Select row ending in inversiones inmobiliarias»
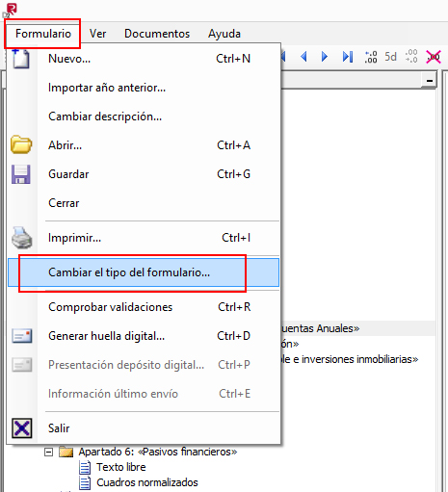 (x=350, y=359)
